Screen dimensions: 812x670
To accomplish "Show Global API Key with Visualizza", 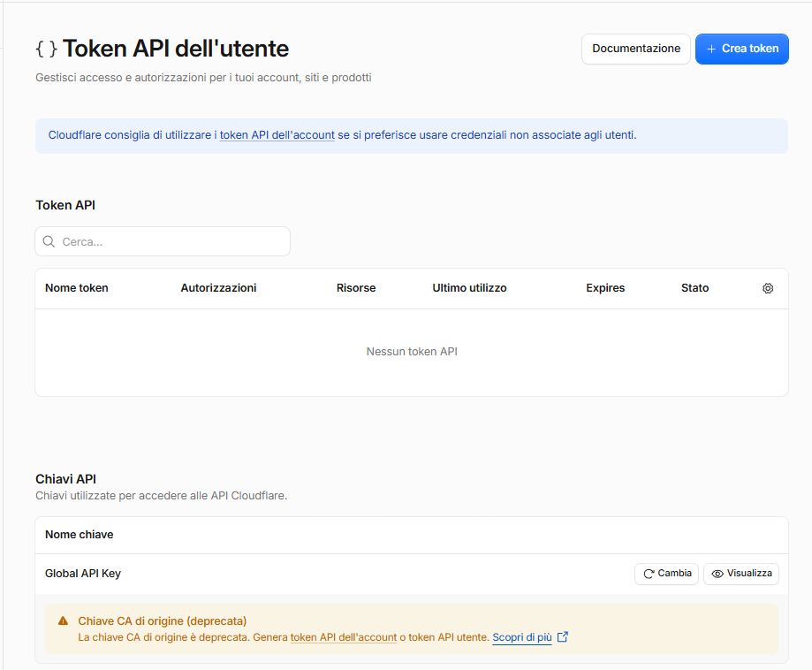I will [741, 574].
